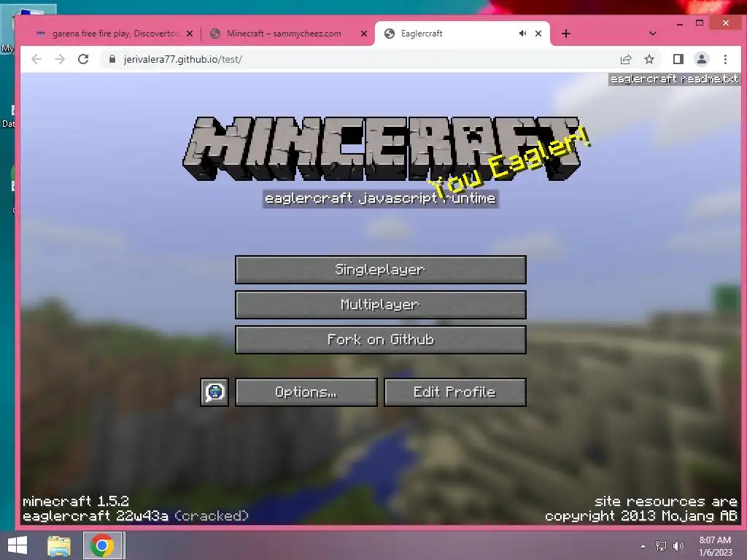
Task: Select the Minecraft title logo
Action: [381, 149]
